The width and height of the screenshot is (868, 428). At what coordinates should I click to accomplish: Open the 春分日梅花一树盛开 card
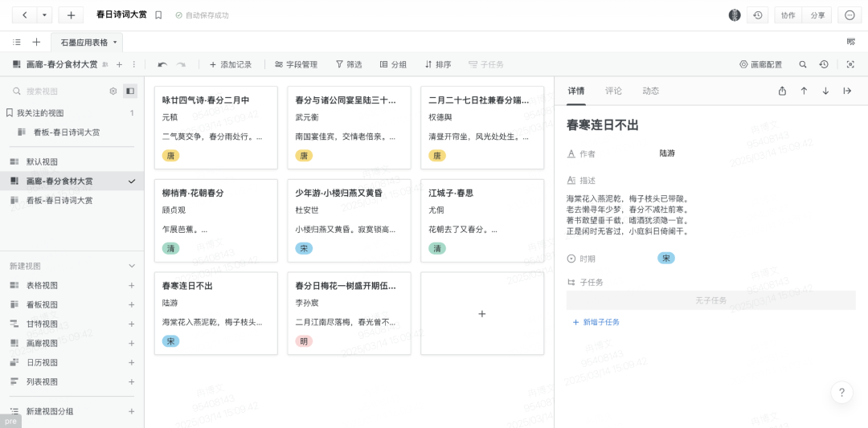349,313
